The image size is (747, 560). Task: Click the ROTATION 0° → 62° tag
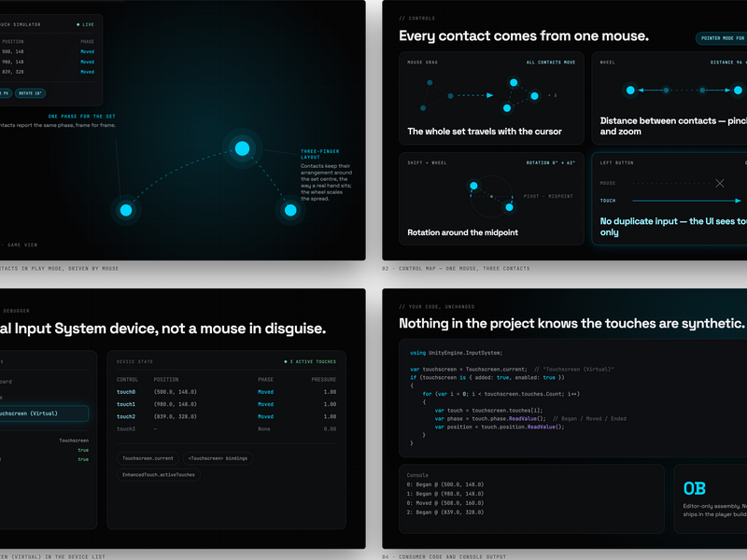tap(551, 162)
